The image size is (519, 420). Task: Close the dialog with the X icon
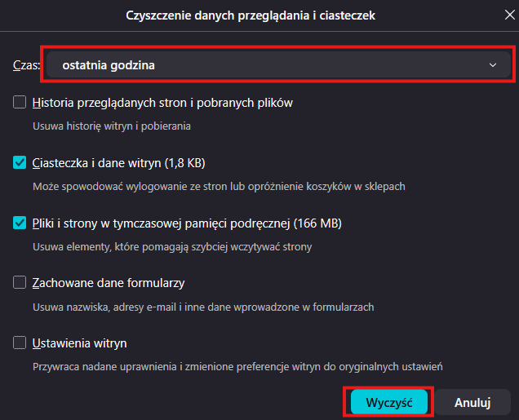[x=510, y=15]
